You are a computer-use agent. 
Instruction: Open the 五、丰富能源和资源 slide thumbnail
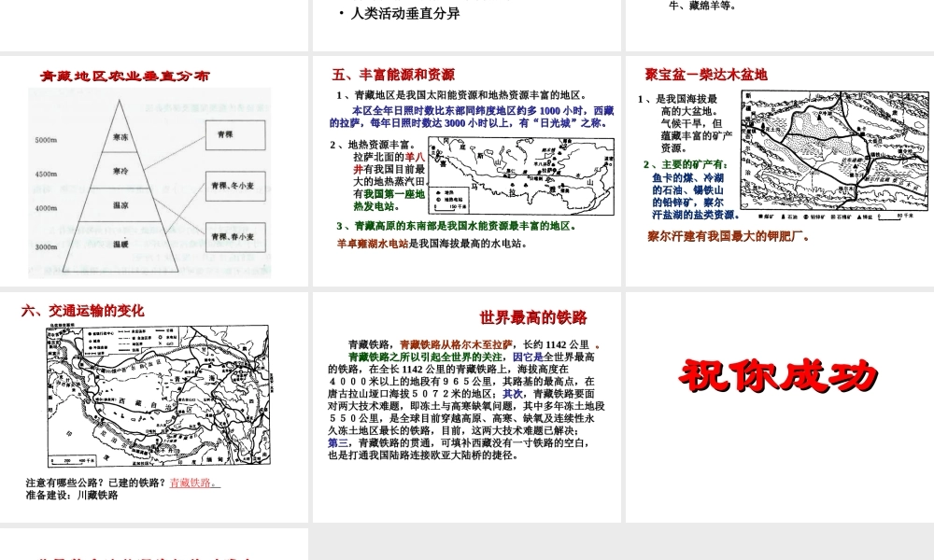467,171
